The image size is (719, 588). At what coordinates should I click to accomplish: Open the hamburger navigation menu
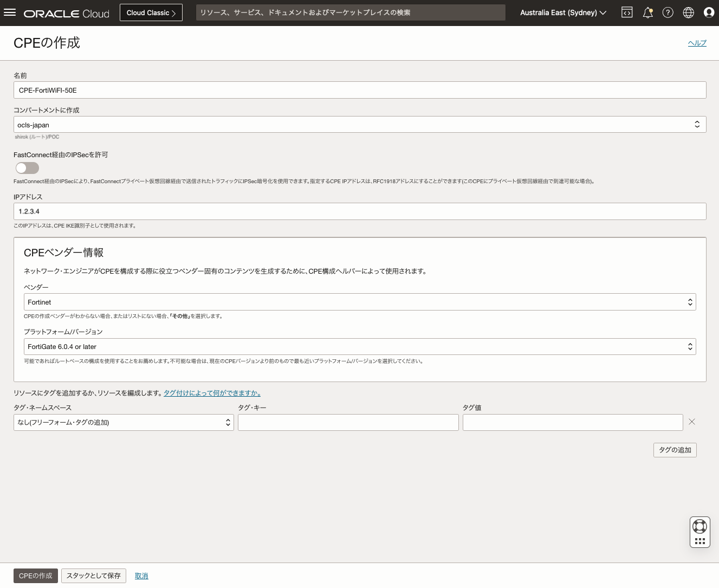10,12
